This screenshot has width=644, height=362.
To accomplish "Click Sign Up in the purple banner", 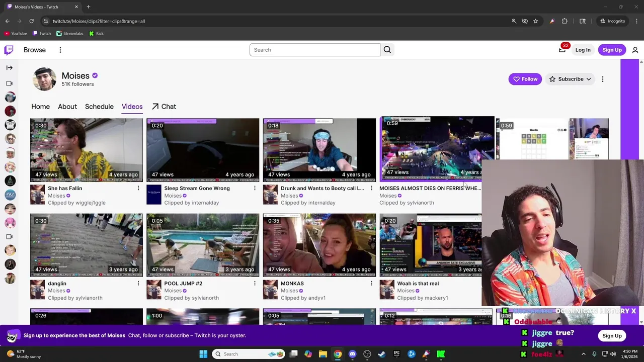I will coord(612,336).
